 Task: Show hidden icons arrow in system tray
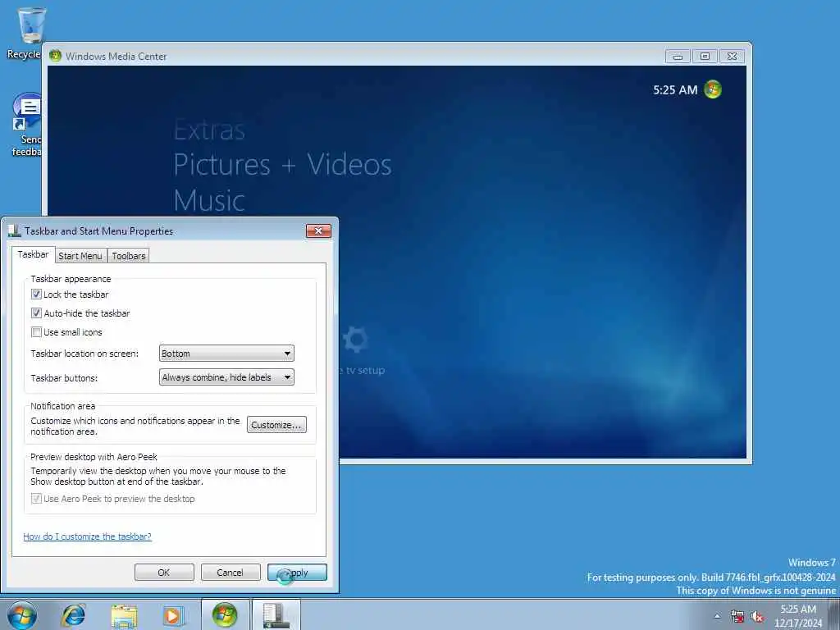point(717,616)
